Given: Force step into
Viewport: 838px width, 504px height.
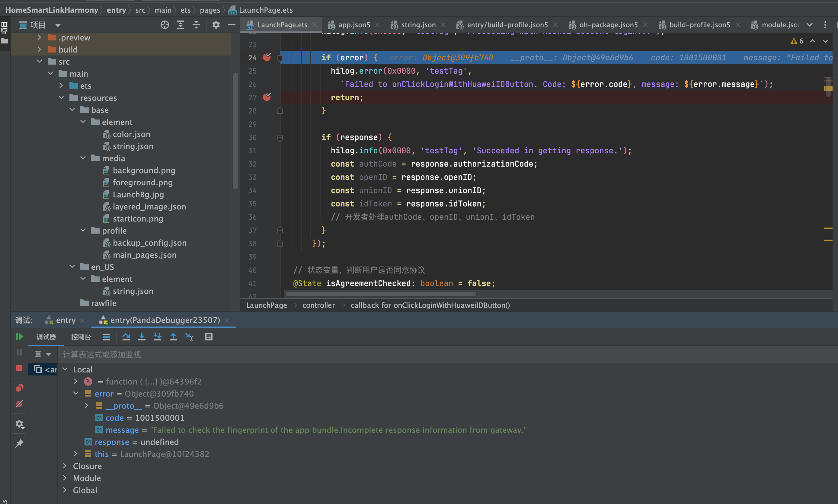Looking at the screenshot, I should pyautogui.click(x=157, y=337).
